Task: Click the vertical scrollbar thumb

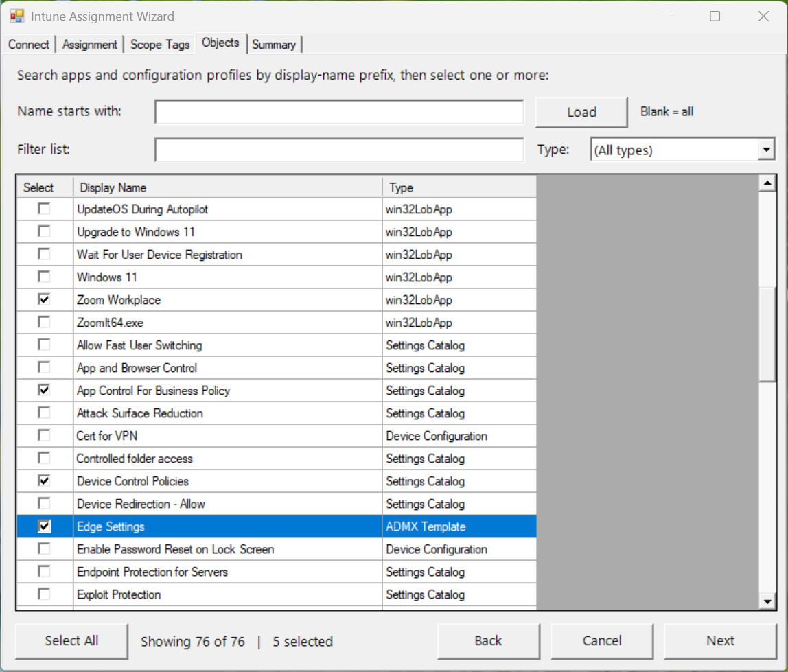Action: [x=767, y=334]
